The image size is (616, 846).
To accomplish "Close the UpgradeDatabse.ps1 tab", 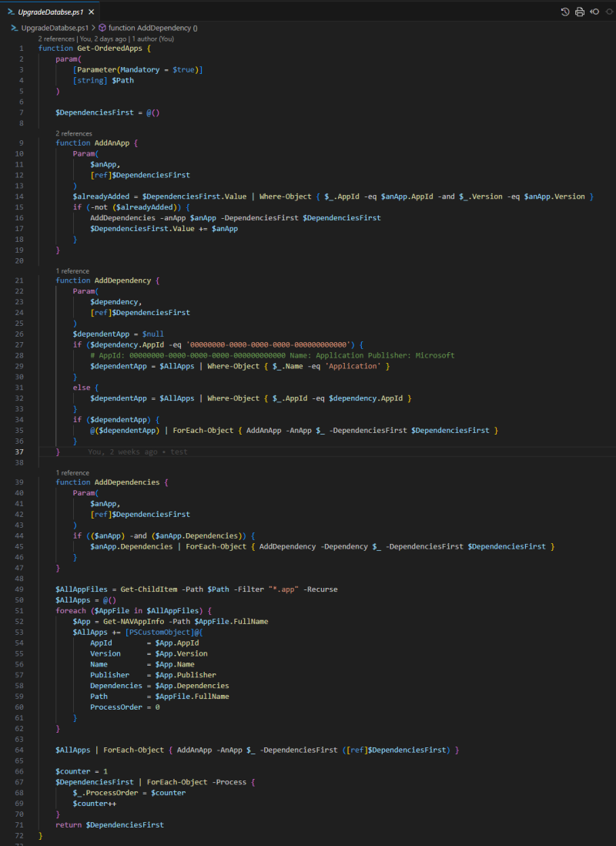I will [92, 12].
